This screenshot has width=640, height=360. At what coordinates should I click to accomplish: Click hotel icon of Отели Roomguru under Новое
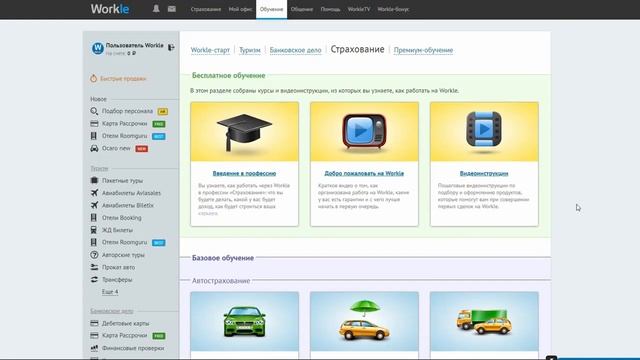coord(94,136)
